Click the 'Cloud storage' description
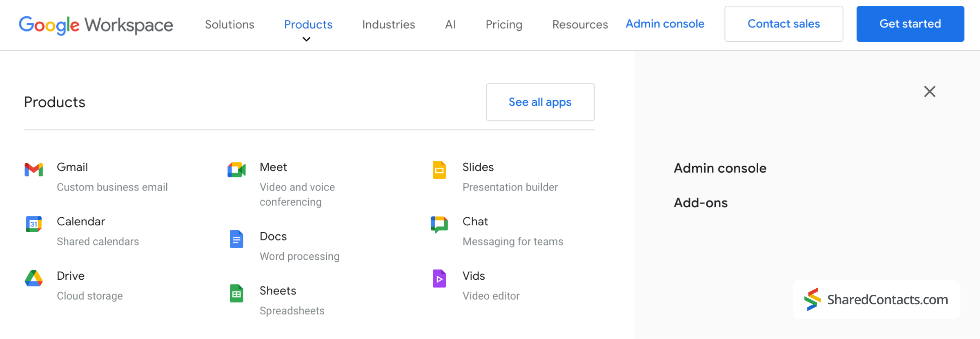 coord(90,296)
